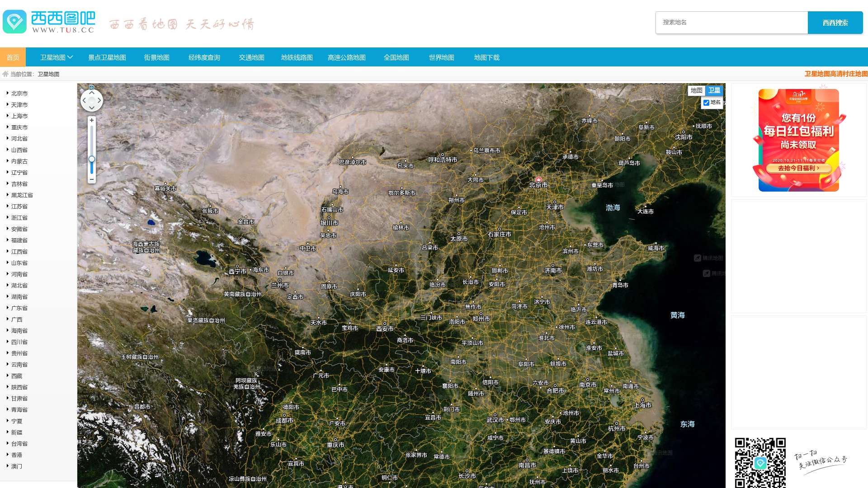This screenshot has width=868, height=488.
Task: Click the Beijing star marker on map
Action: pos(538,179)
